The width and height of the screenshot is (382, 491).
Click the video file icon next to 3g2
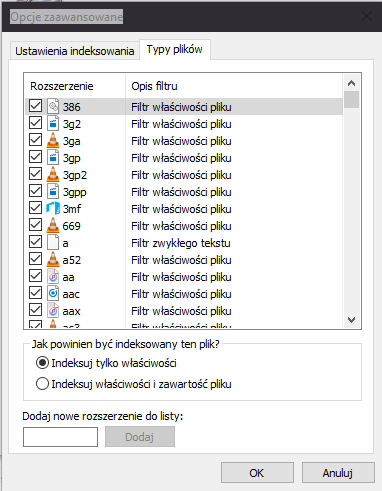point(53,123)
